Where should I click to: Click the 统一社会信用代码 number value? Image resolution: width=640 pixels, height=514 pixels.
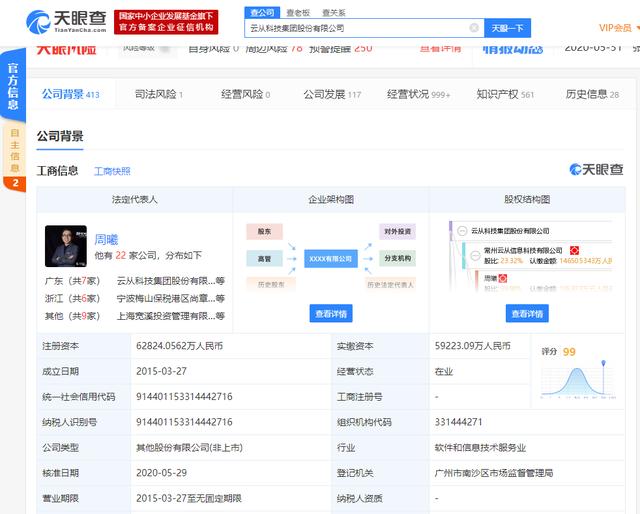pyautogui.click(x=184, y=396)
